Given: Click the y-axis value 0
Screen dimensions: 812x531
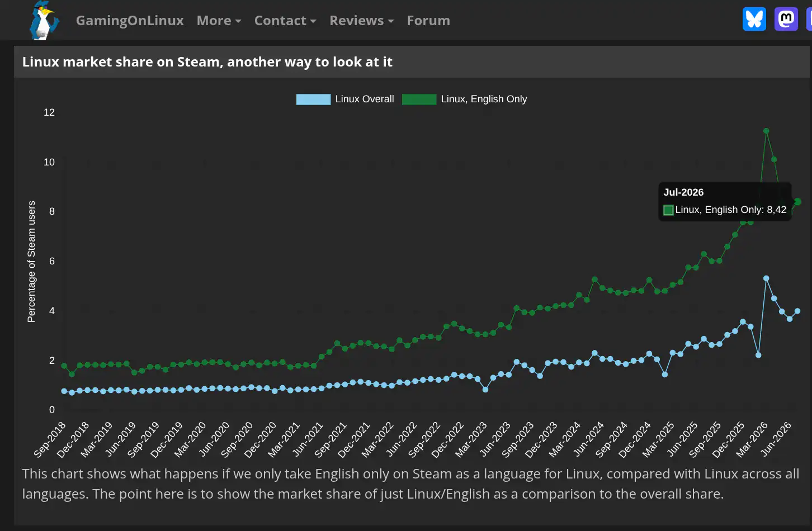Looking at the screenshot, I should click(52, 410).
